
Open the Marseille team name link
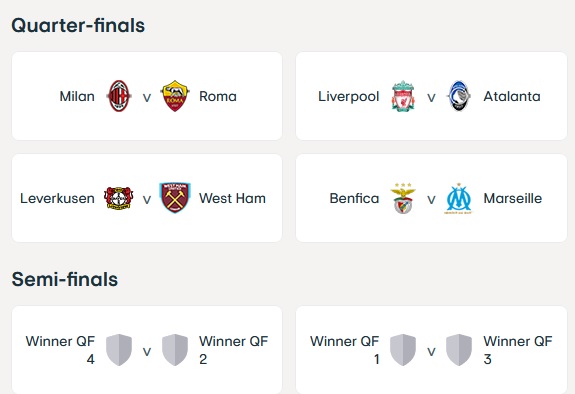513,198
